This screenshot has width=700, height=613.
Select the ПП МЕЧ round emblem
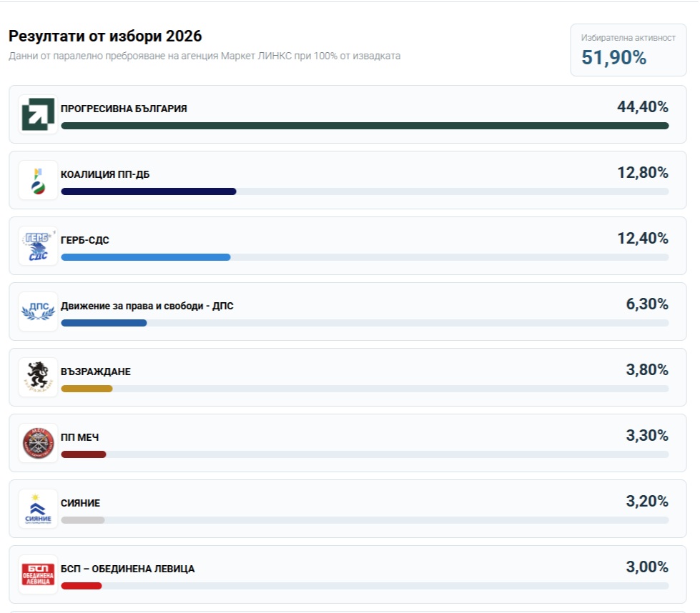pyautogui.click(x=38, y=443)
